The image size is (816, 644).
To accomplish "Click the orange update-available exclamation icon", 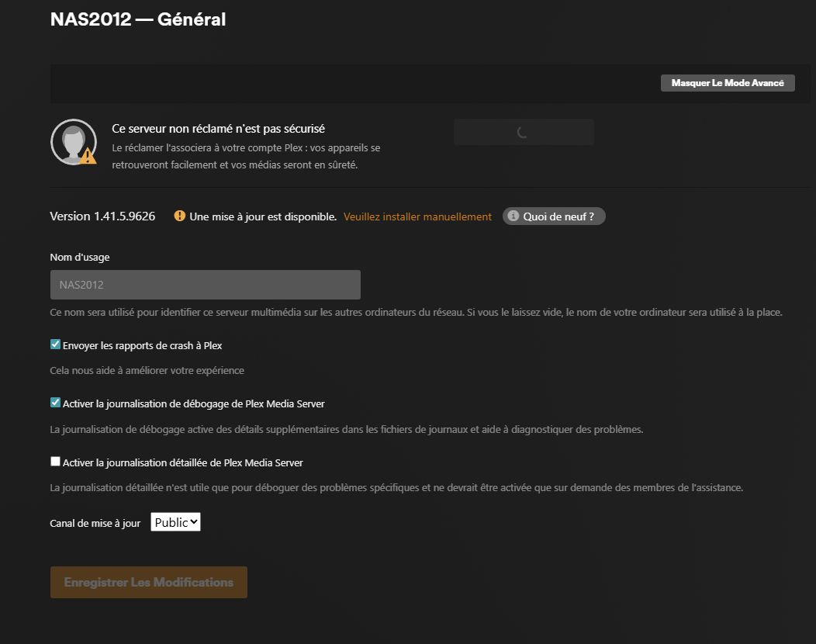I will pos(179,216).
